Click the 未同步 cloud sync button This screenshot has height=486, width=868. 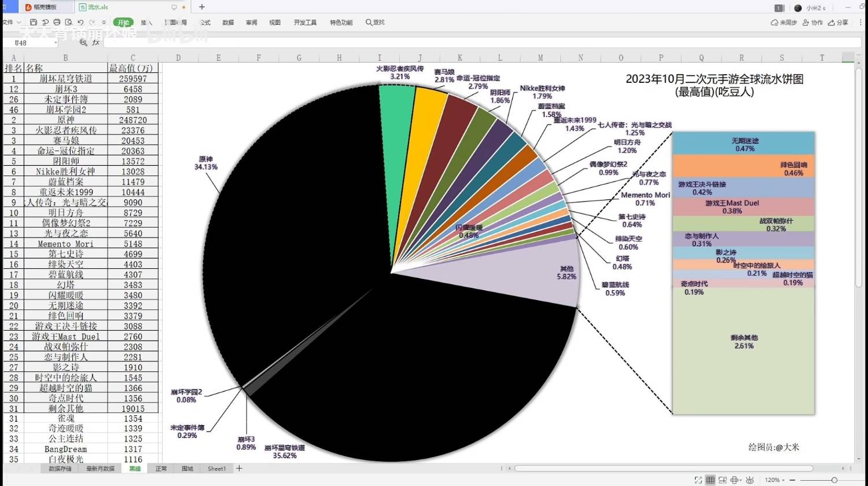pos(784,23)
